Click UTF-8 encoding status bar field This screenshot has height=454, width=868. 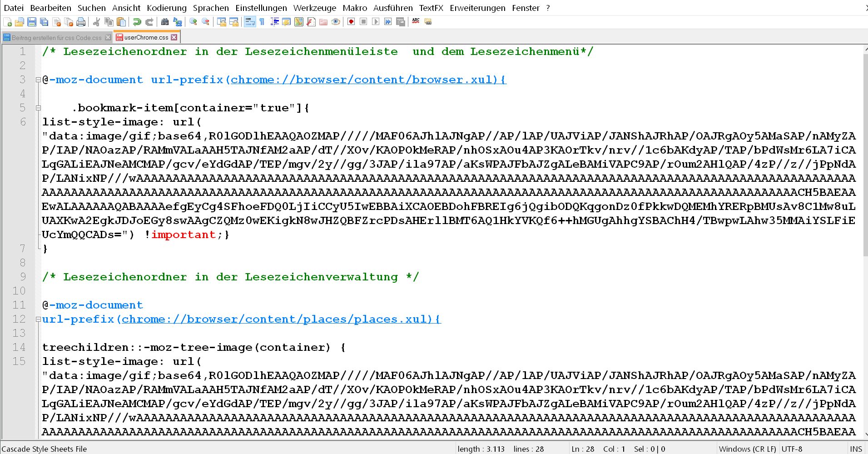(792, 449)
